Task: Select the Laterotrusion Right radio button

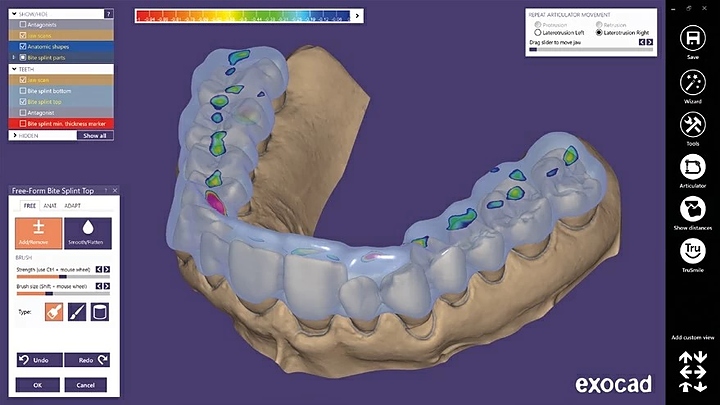Action: tap(599, 33)
